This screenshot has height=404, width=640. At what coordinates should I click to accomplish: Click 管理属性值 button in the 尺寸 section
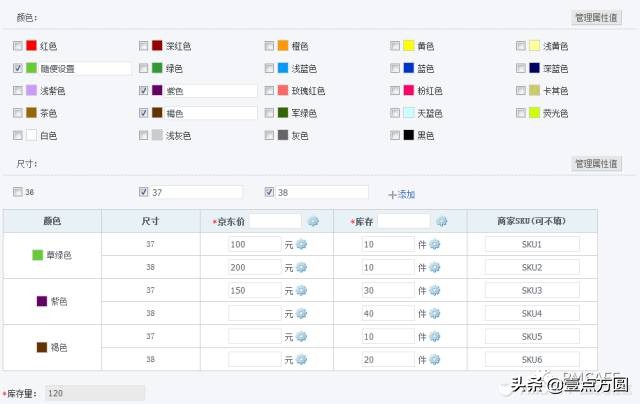coord(596,164)
